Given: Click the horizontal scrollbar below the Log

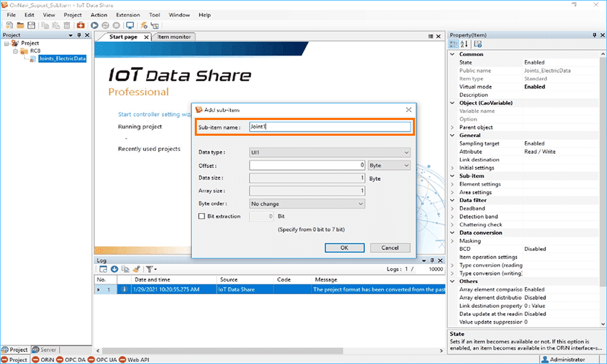Looking at the screenshot, I should pyautogui.click(x=223, y=351).
